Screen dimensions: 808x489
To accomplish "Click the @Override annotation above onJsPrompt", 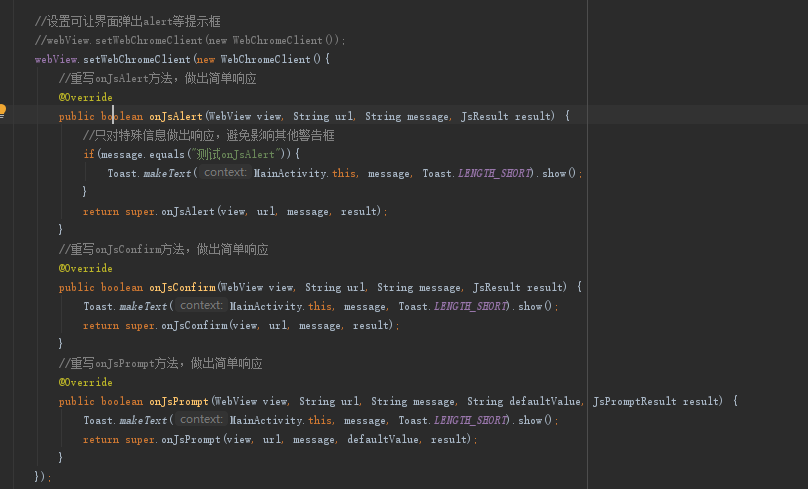I will [86, 382].
